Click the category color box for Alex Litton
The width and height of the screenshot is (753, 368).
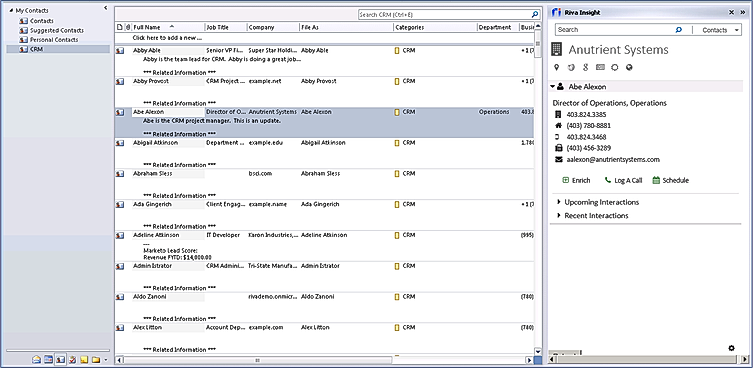coord(397,328)
